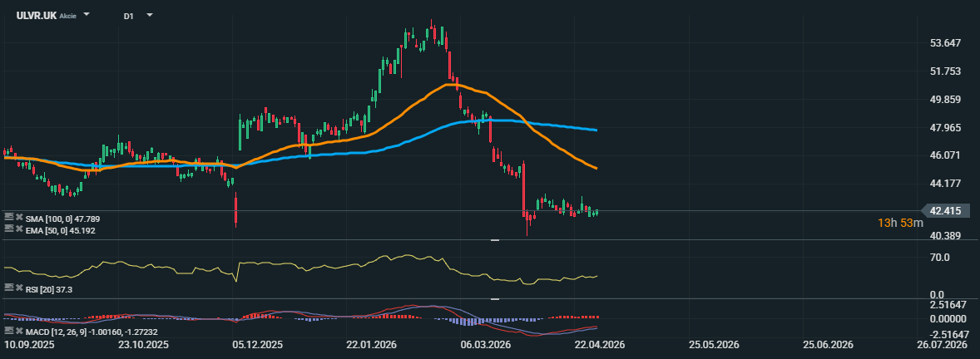Open settings icon for SMA indicator
The image size is (980, 359).
coord(8,218)
